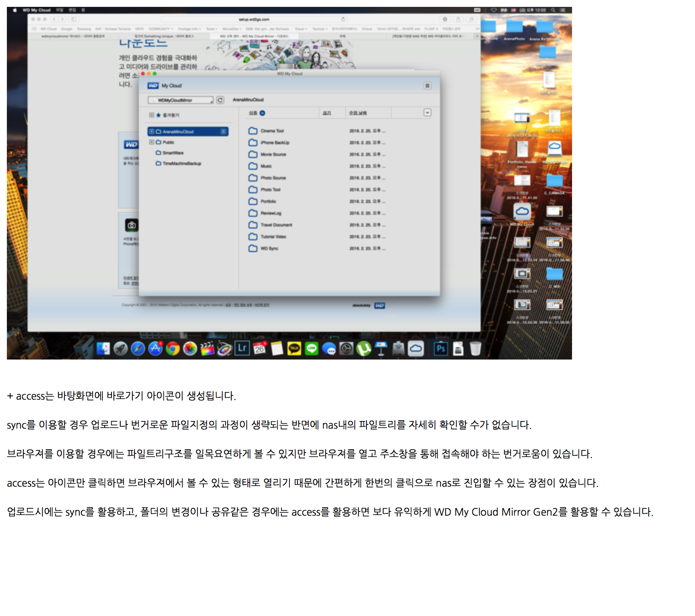Viewport: 695px width, 616px height.
Task: Expand the ArenaMinuCloud tree node
Action: (152, 132)
